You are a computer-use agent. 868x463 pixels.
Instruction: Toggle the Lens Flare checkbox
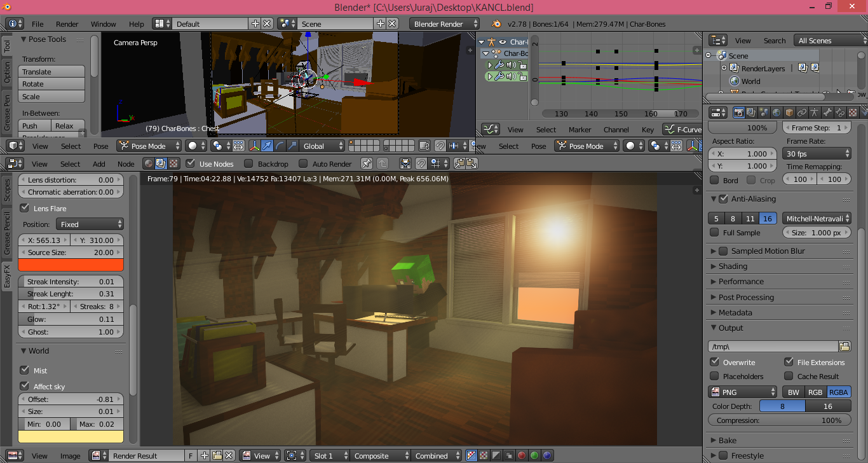(x=25, y=208)
